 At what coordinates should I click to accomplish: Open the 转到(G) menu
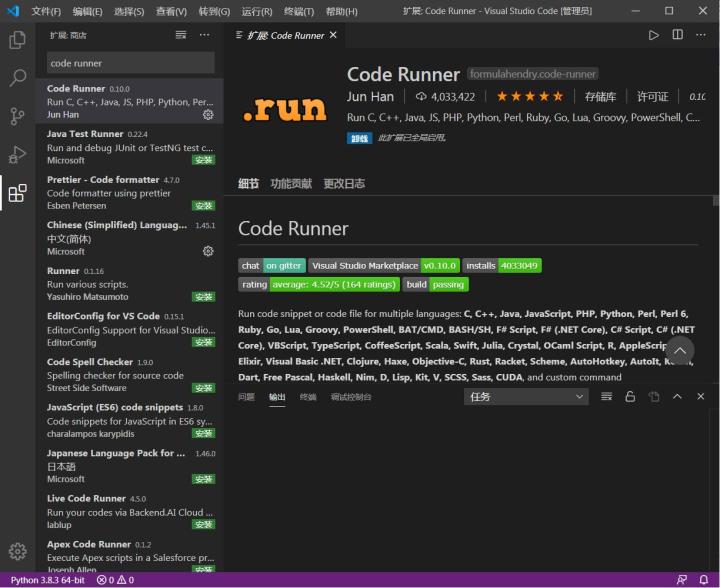(214, 11)
